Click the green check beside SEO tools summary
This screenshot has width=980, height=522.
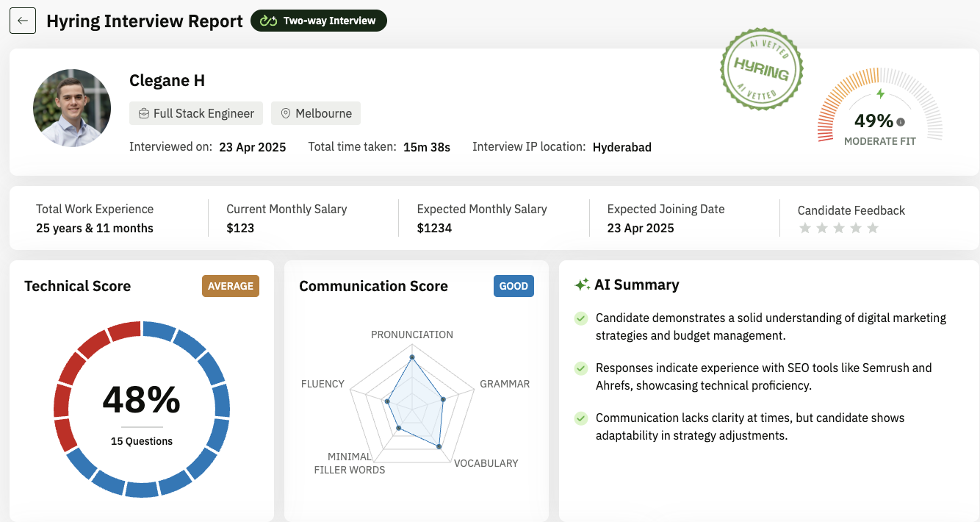581,368
